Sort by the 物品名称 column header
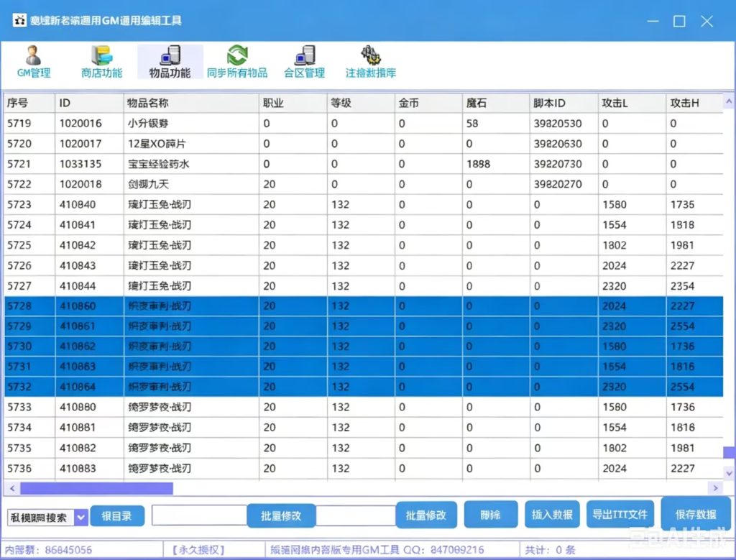This screenshot has width=736, height=560. (x=191, y=103)
